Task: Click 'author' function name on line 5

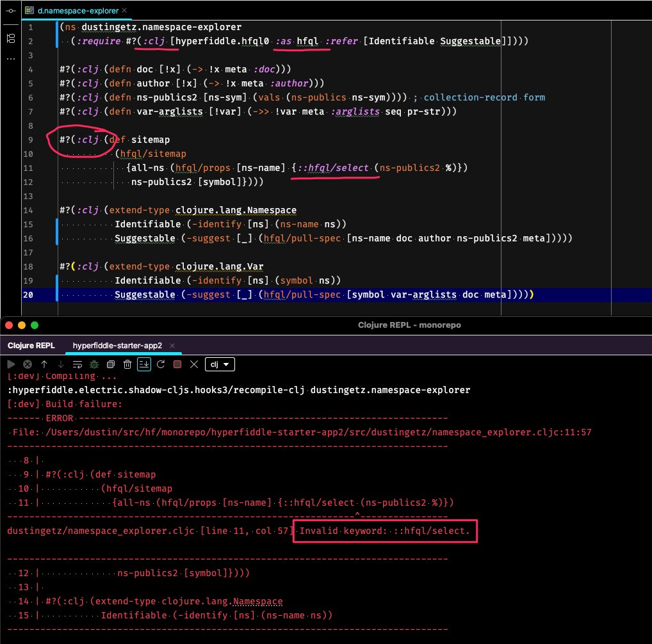Action: click(153, 83)
